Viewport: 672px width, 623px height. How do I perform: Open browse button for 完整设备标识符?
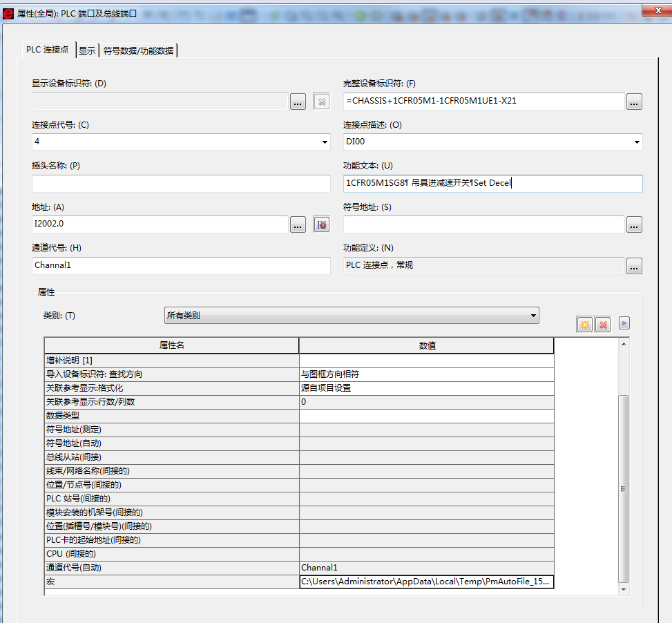(634, 102)
